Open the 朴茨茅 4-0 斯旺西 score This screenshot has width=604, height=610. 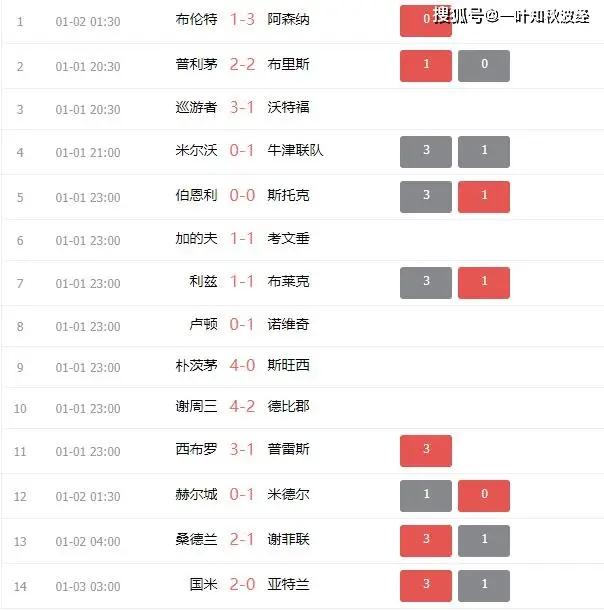point(242,365)
